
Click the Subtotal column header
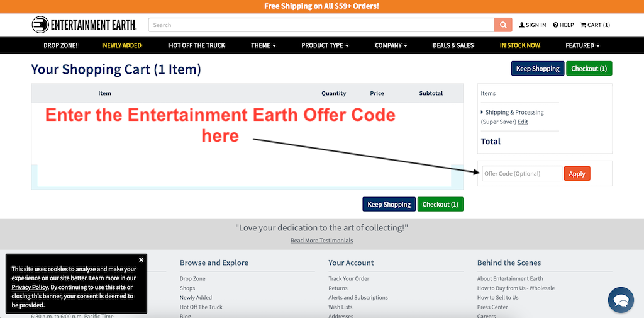click(431, 93)
